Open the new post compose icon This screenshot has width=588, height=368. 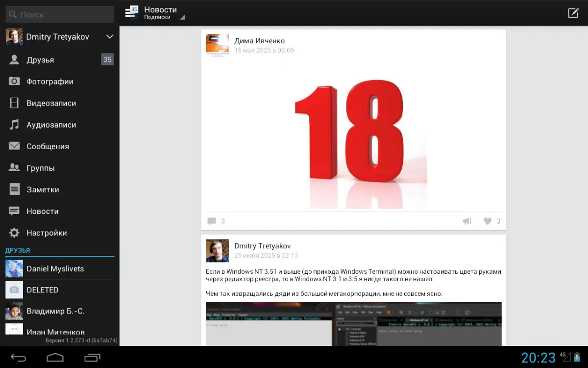click(573, 13)
